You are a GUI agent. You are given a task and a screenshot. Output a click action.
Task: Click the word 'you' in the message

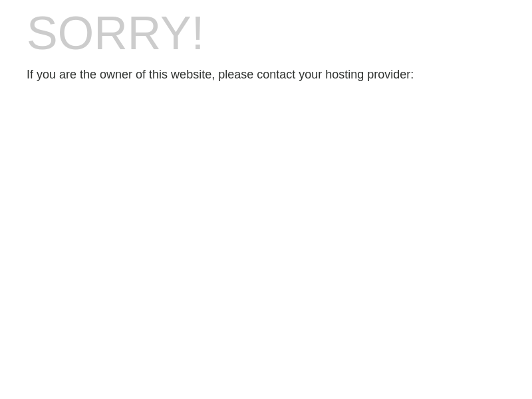(x=46, y=75)
